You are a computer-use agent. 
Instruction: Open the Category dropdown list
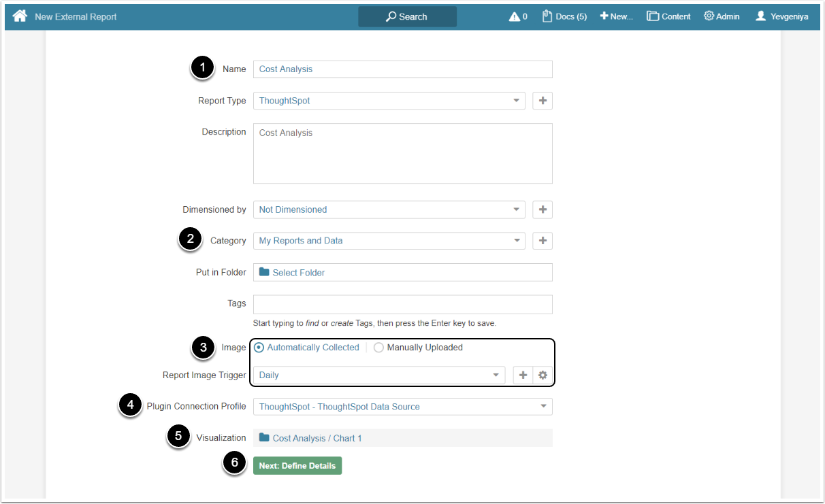pos(517,241)
